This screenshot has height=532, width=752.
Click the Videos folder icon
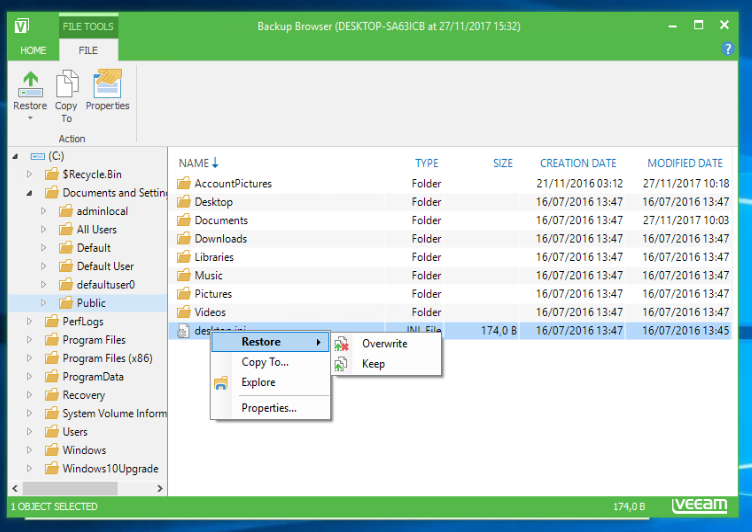[183, 312]
